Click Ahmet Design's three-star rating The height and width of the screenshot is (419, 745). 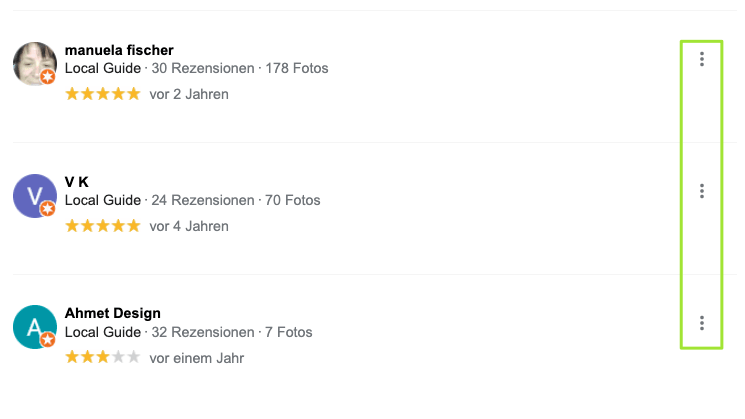[x=103, y=357]
